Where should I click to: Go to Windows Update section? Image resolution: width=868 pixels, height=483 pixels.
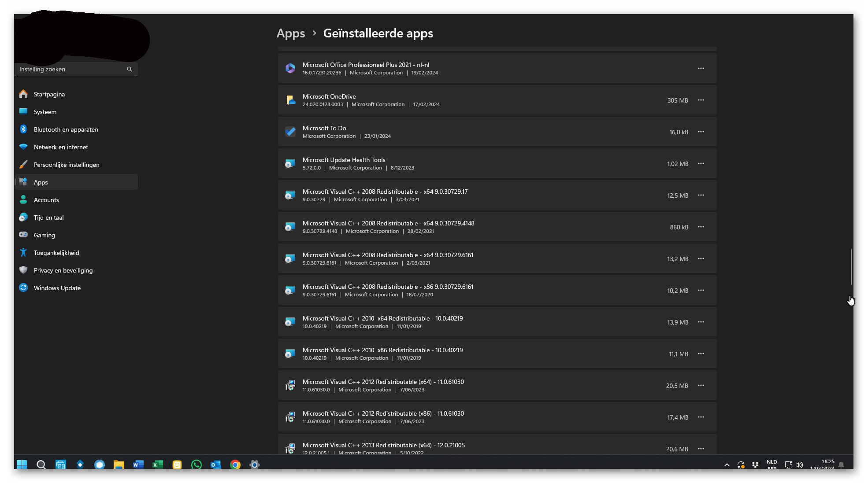coord(57,288)
